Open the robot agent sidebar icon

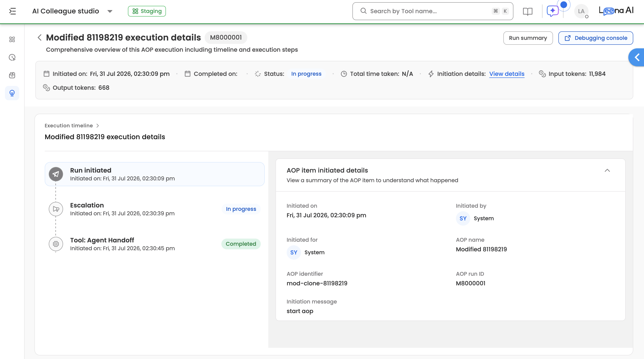pyautogui.click(x=12, y=75)
